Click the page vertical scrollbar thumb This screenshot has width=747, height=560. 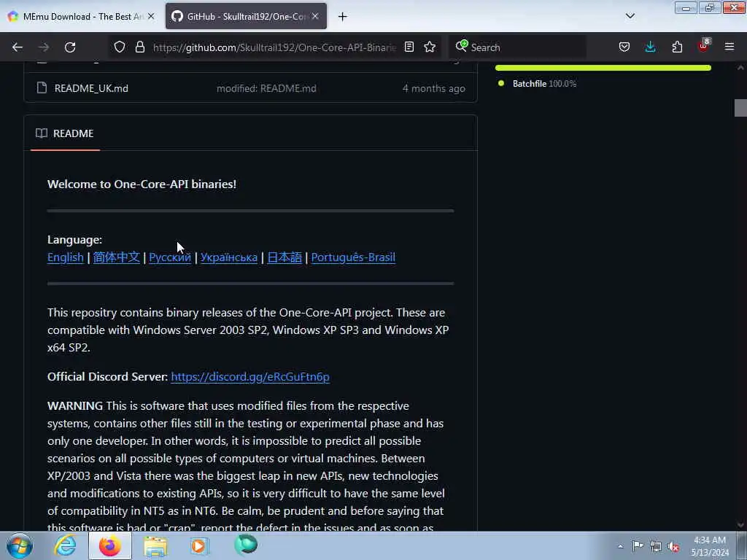click(740, 108)
